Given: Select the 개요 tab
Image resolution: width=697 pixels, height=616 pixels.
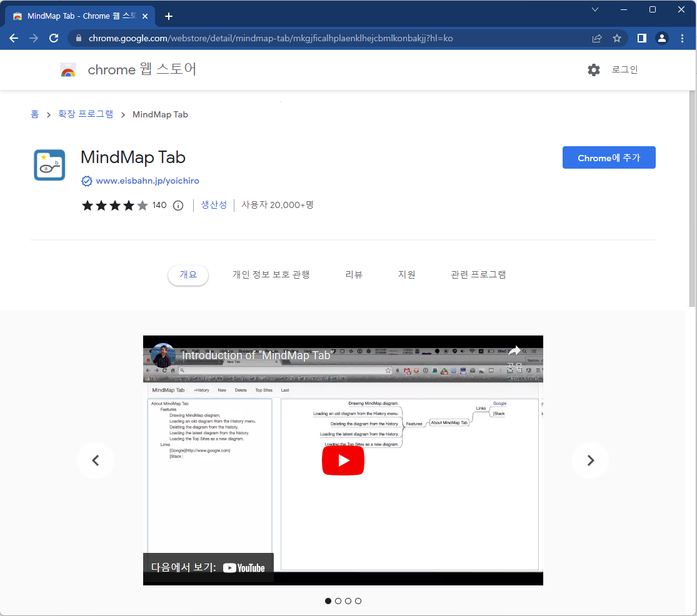Looking at the screenshot, I should click(188, 274).
